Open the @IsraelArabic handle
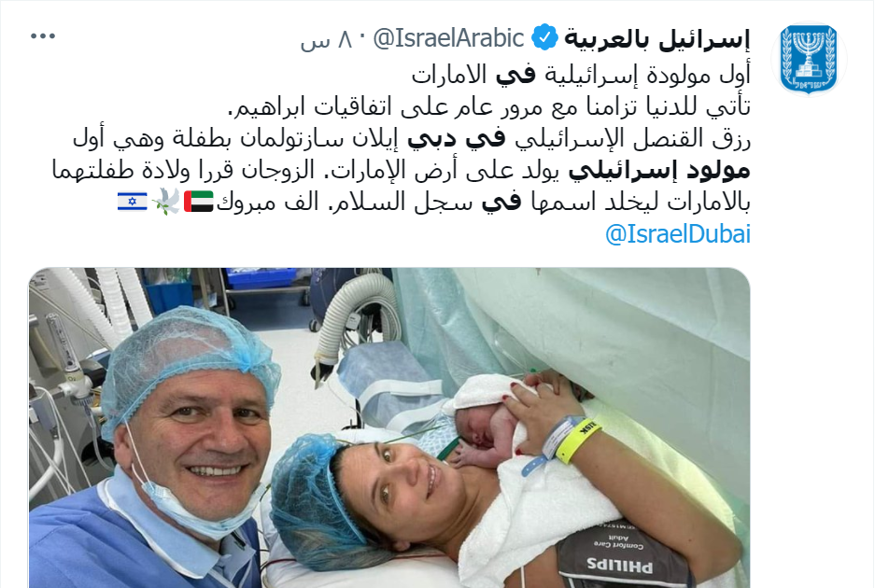The height and width of the screenshot is (588, 875). 448,38
